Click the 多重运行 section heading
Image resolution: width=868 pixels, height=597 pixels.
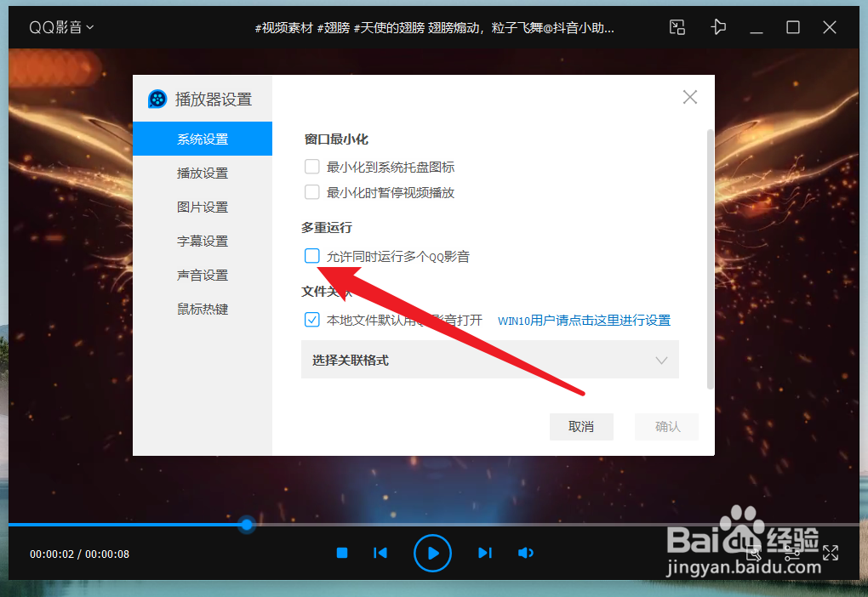point(327,227)
